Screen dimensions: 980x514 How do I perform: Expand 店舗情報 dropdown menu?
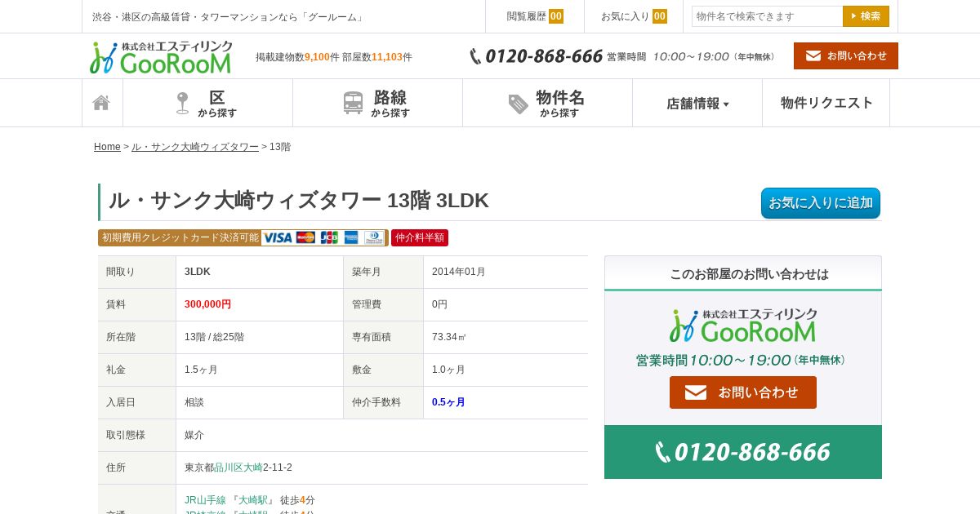click(x=697, y=103)
